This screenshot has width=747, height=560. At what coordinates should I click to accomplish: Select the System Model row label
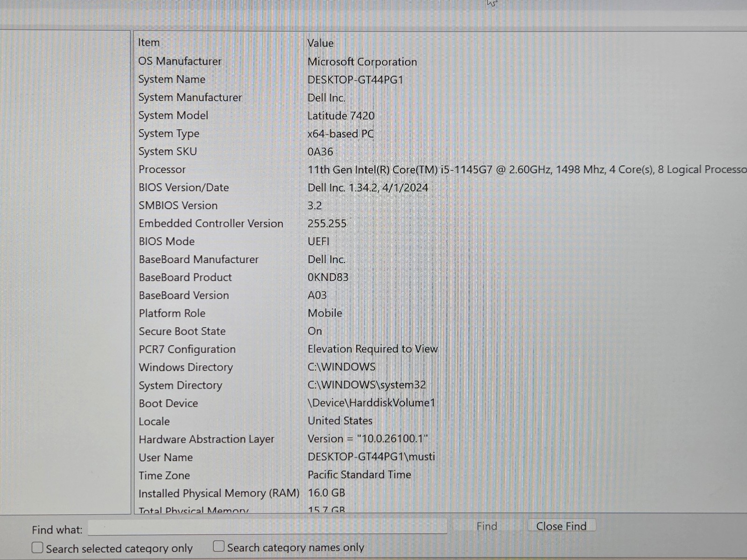pos(173,115)
